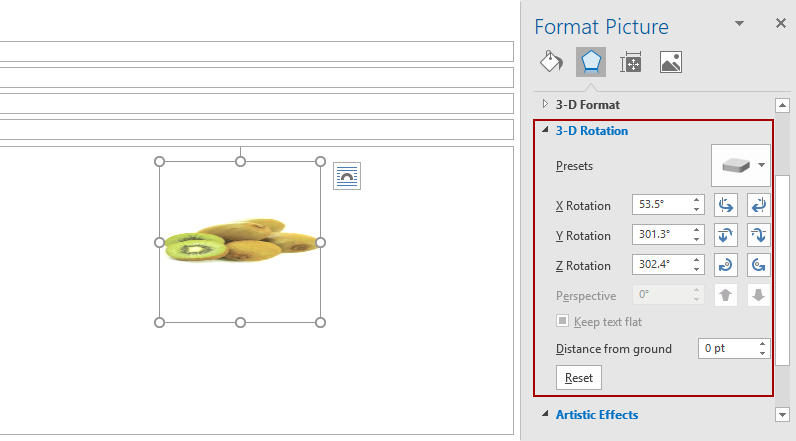Collapse the 3-D Rotation section
Screen dimensions: 796x441
pos(545,130)
